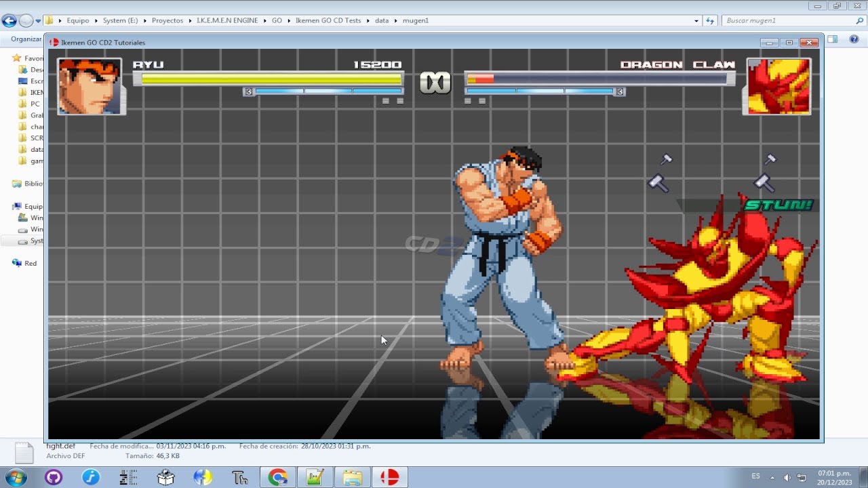The height and width of the screenshot is (488, 868).
Task: Open Explorer help question mark icon
Action: (x=854, y=39)
